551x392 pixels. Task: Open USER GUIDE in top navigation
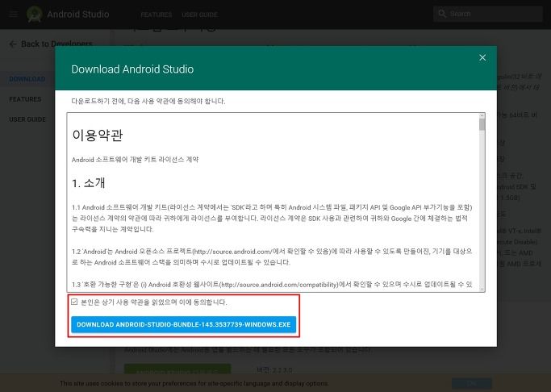(199, 15)
